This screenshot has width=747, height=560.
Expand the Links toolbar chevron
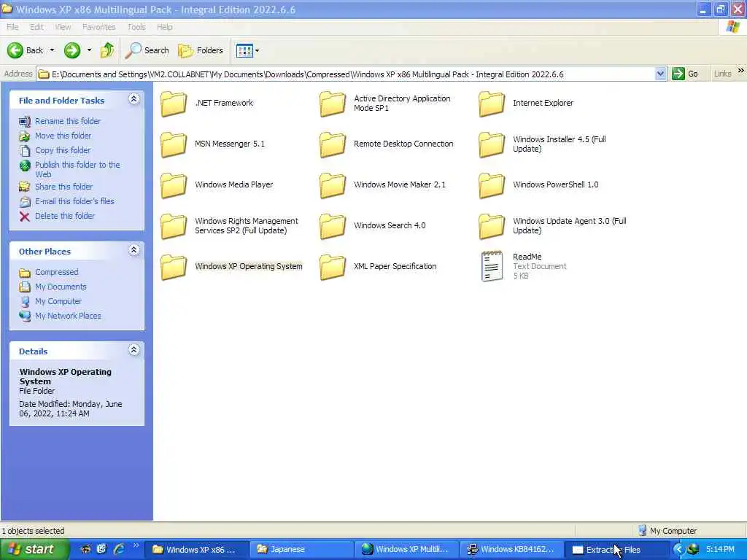click(x=741, y=71)
